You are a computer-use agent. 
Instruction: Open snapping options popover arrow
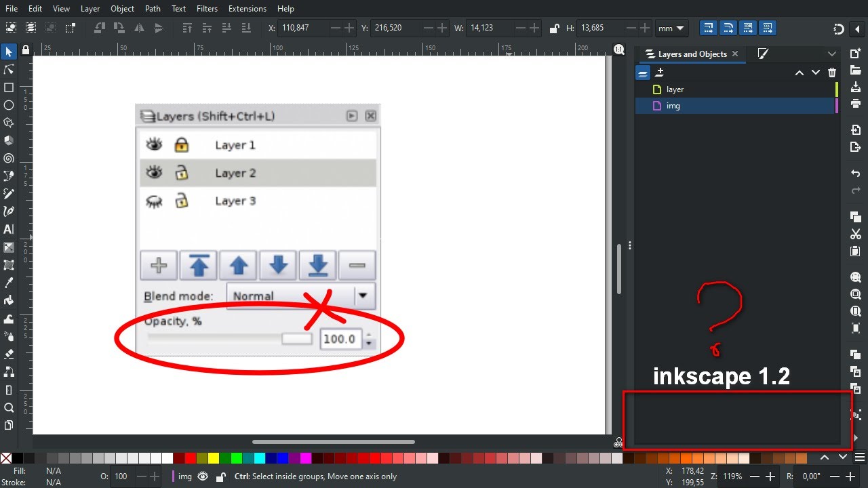(857, 28)
